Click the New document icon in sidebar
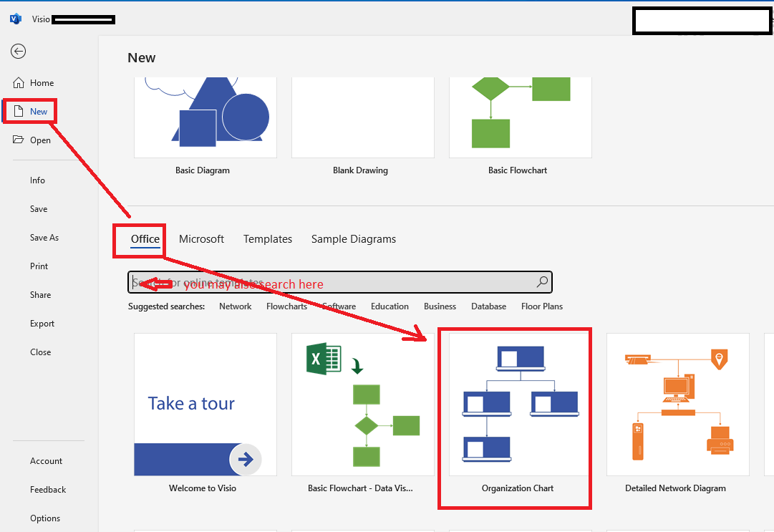The image size is (774, 532). click(19, 111)
